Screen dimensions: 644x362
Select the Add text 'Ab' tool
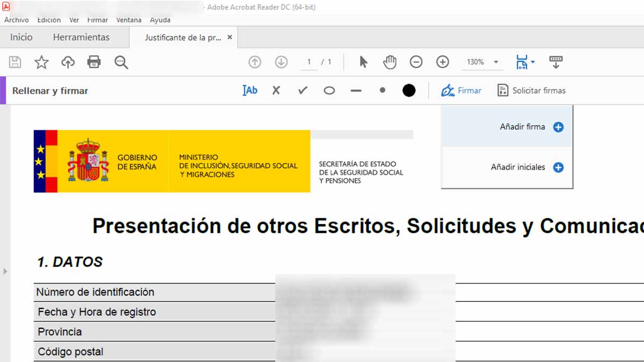(x=250, y=91)
